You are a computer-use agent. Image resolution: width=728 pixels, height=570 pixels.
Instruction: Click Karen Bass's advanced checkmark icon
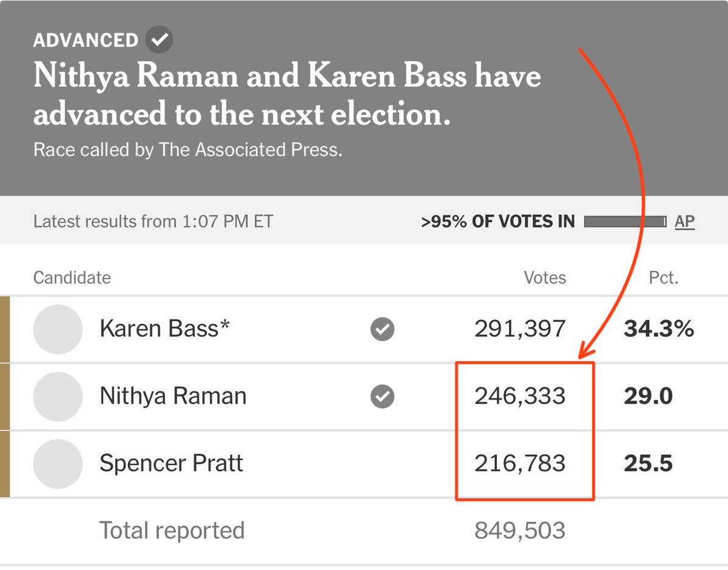pos(382,330)
